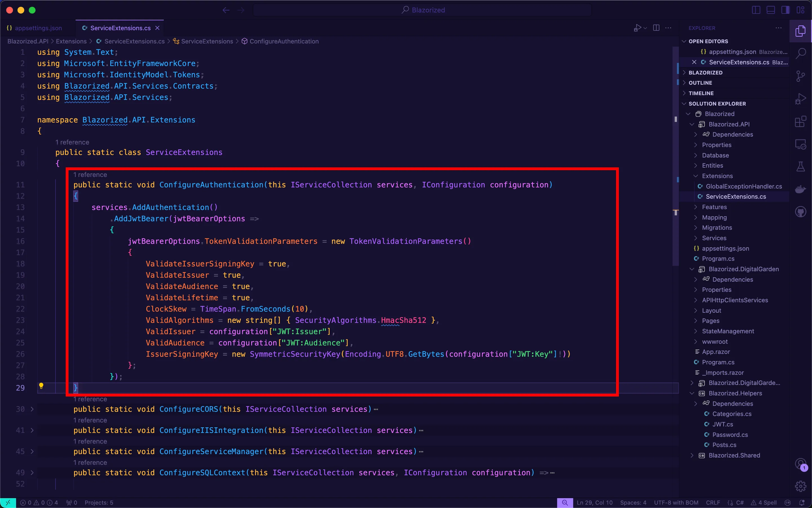The width and height of the screenshot is (812, 508).
Task: Click ServiceExtensions class breadcrumb
Action: pos(203,41)
